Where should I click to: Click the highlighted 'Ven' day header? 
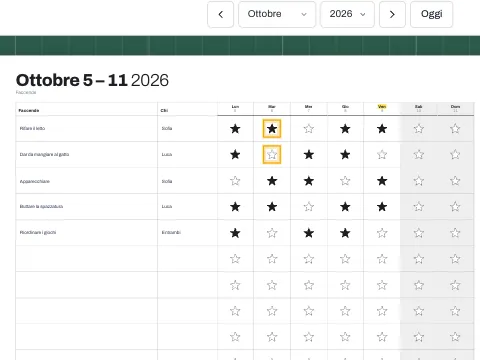[x=382, y=108]
